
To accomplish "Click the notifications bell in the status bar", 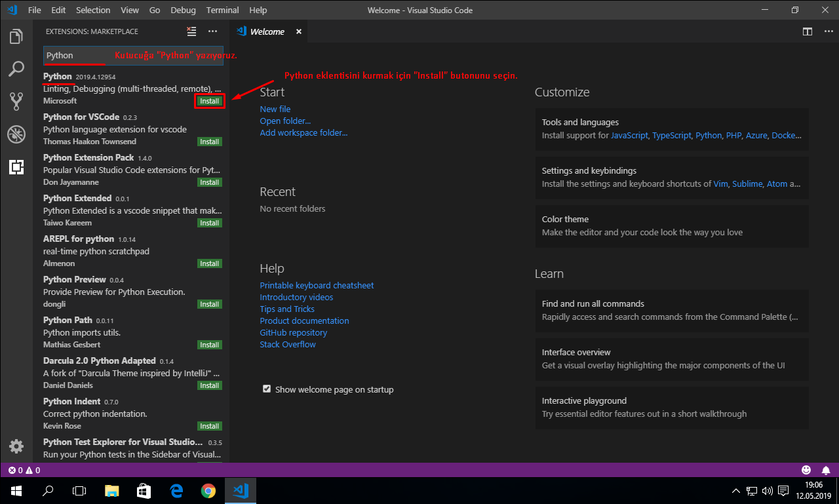I will click(x=826, y=470).
